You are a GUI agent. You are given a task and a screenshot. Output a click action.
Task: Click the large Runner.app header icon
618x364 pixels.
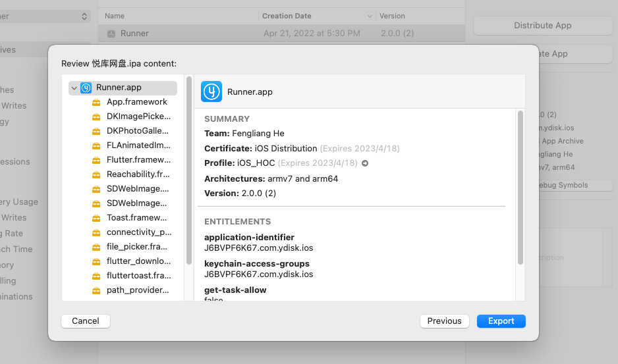[x=211, y=91]
